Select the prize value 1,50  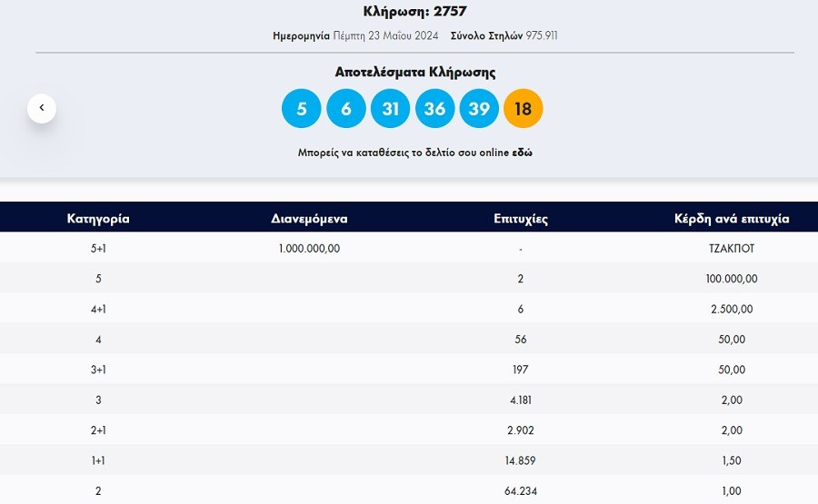click(732, 460)
